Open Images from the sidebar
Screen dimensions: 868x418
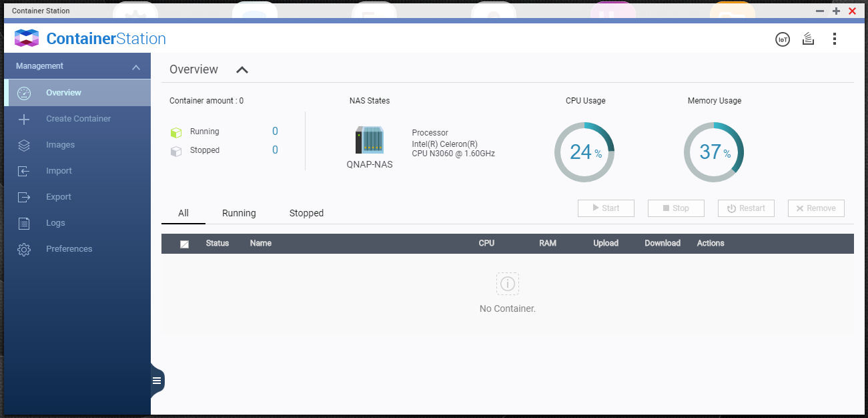[77, 145]
